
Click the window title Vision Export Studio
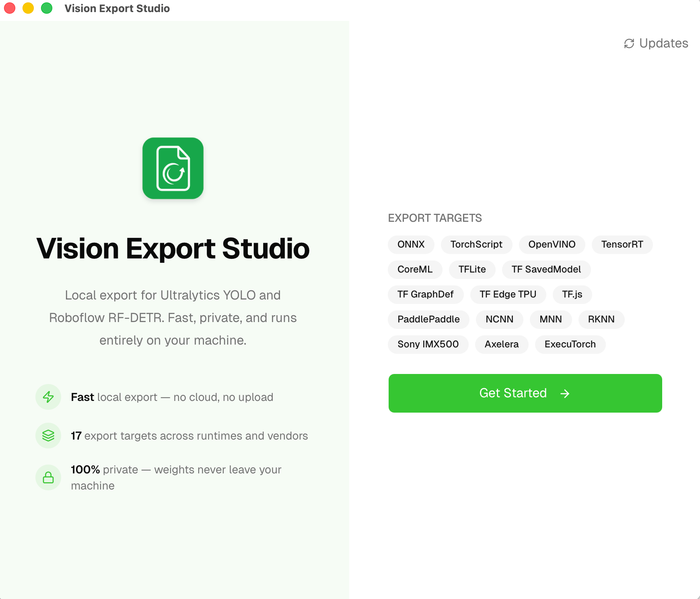[x=117, y=8]
